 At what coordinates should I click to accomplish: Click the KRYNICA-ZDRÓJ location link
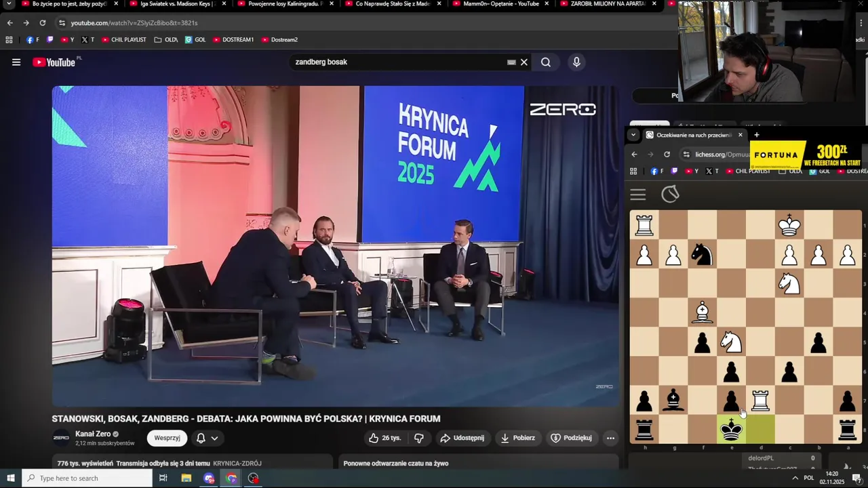tap(237, 464)
